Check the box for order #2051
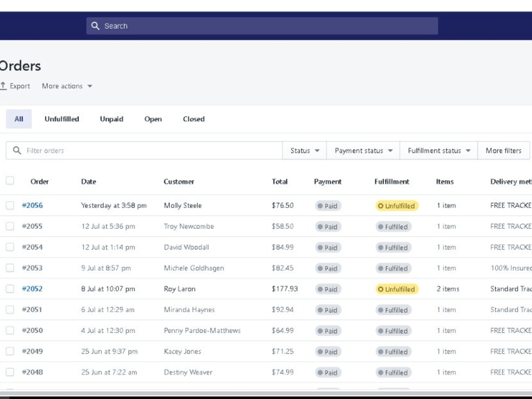Viewport: 532px width, 399px height. (10, 310)
